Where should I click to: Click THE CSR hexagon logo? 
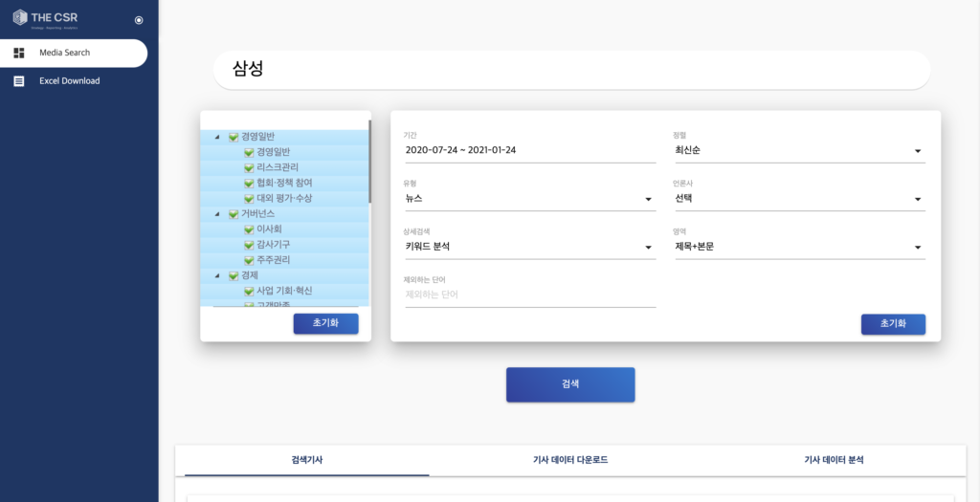coord(19,17)
